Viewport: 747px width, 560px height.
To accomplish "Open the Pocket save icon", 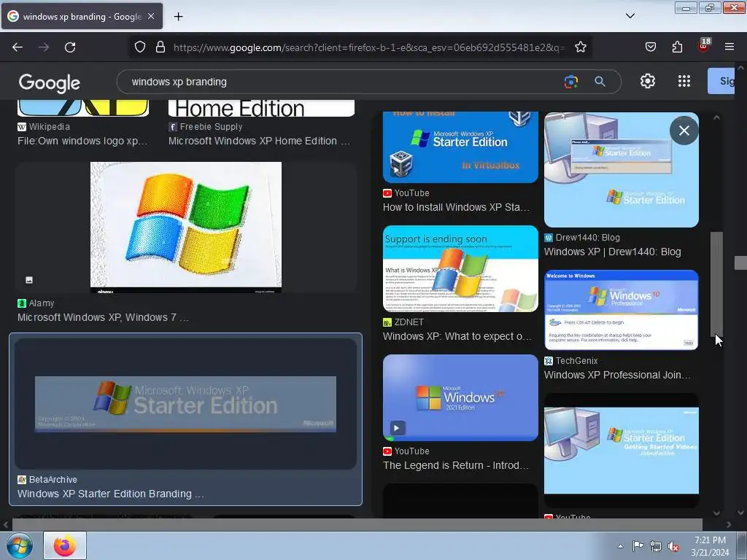I will pos(650,47).
